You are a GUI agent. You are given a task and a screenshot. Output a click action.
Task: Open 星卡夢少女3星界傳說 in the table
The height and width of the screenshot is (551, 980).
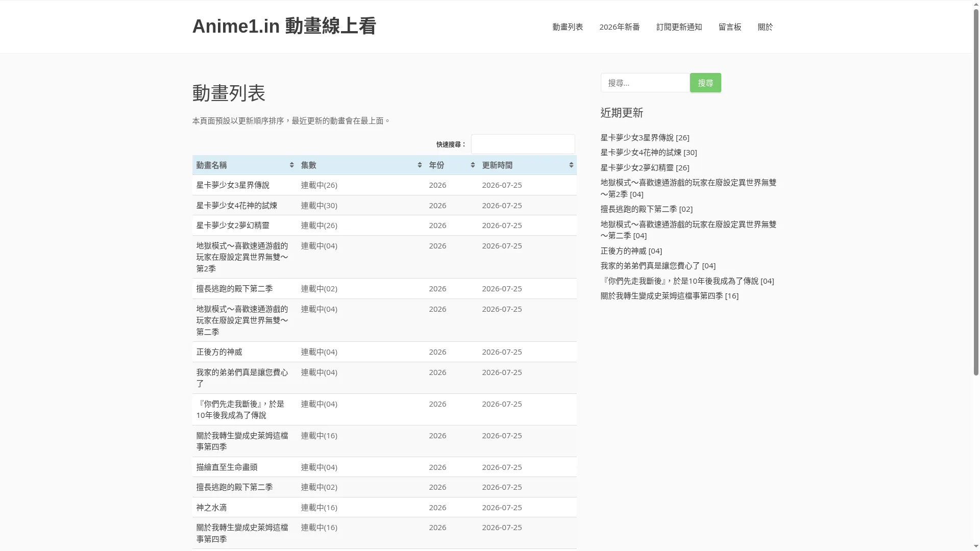coord(233,185)
